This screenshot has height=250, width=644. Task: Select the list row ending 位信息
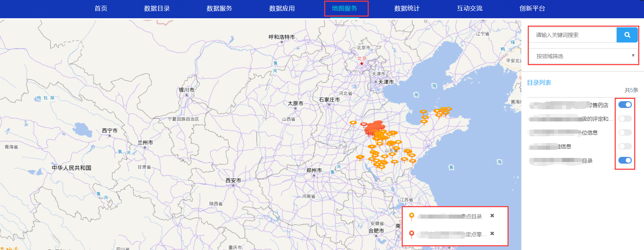pyautogui.click(x=563, y=133)
